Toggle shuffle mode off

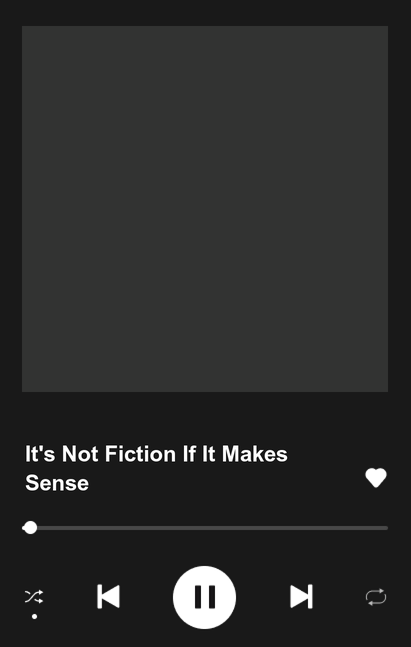click(34, 597)
